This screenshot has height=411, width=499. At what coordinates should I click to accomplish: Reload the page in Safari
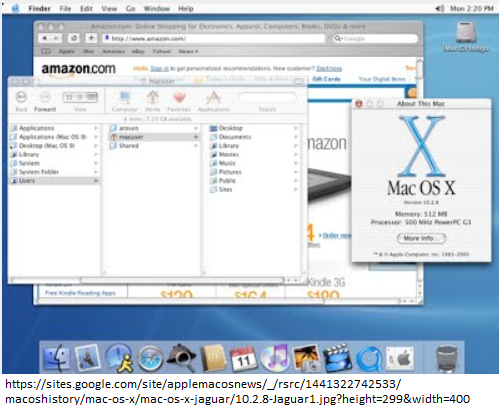[x=74, y=38]
